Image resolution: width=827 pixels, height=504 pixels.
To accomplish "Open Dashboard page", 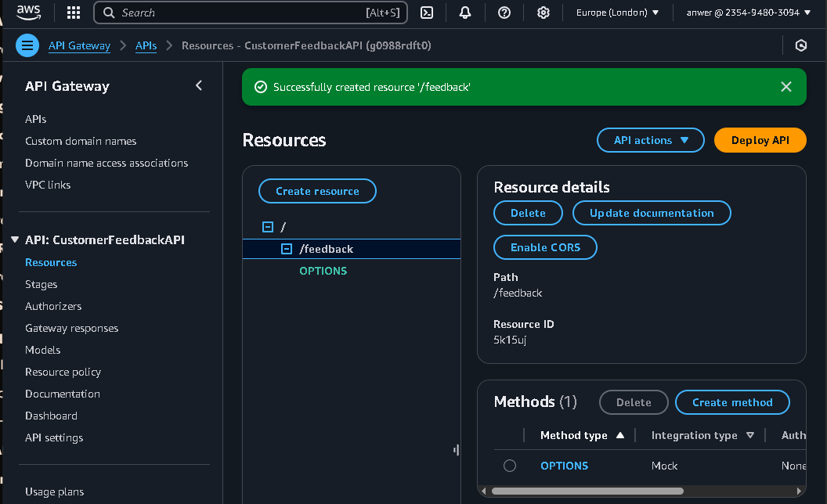I will (51, 416).
